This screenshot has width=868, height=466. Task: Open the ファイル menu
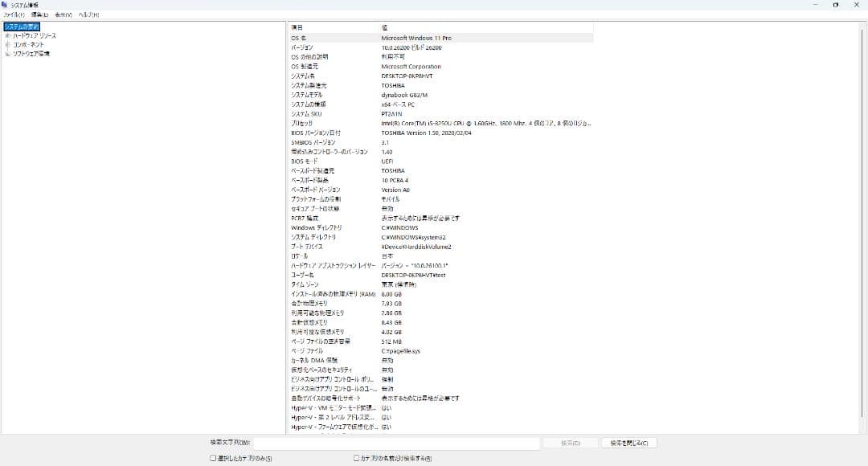12,14
